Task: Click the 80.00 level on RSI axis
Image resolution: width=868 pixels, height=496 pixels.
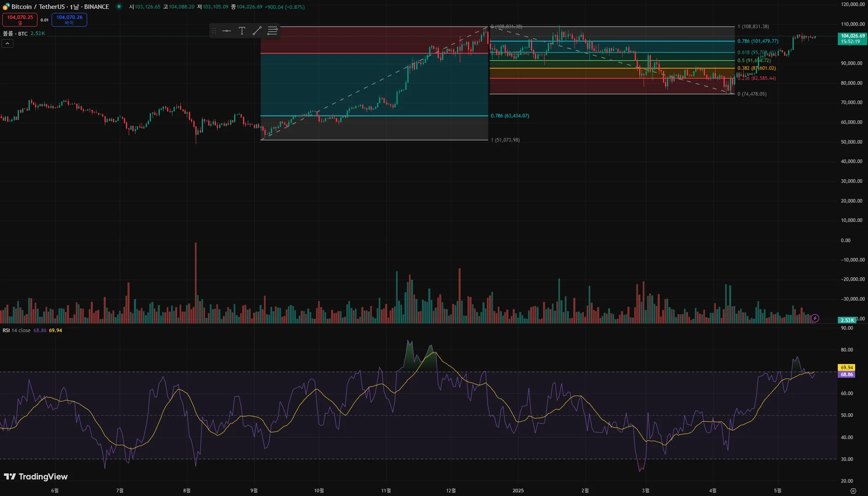Action: (847, 350)
